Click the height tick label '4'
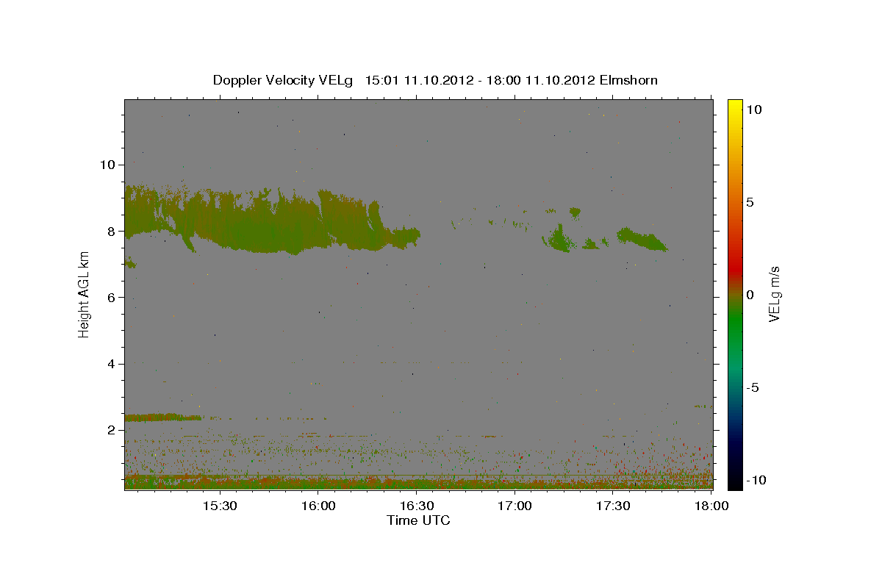Viewport: 882px width, 588px height. coord(112,364)
